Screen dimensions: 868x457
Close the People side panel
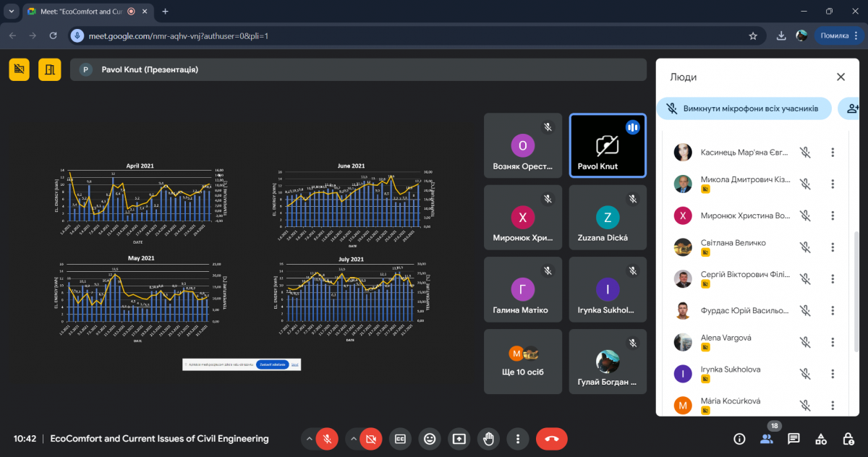841,77
